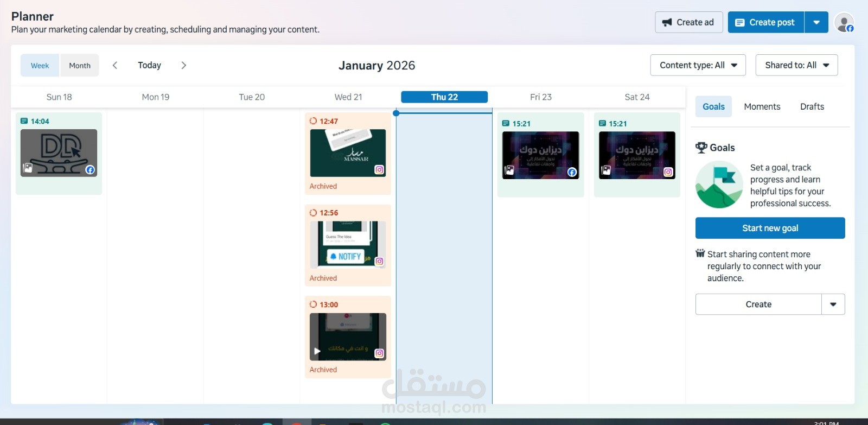The height and width of the screenshot is (425, 868).
Task: Click the audience icon beside Start sharing content text
Action: [x=700, y=253]
